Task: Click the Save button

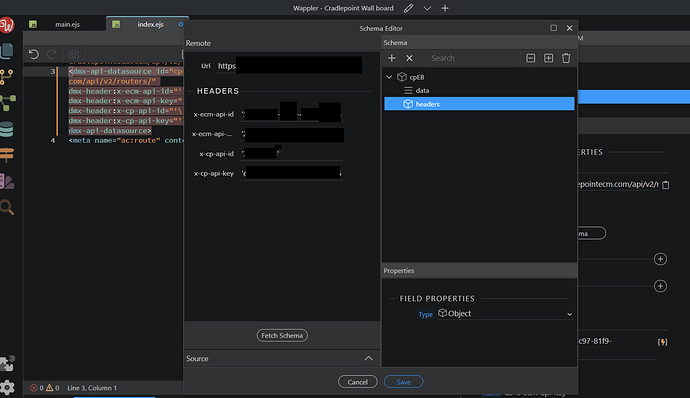Action: point(404,382)
